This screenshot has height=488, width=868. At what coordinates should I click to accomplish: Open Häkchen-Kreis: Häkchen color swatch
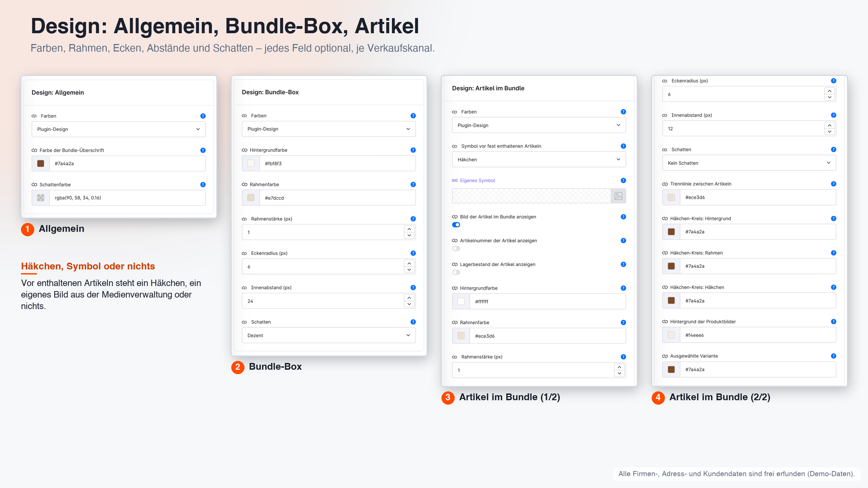671,300
